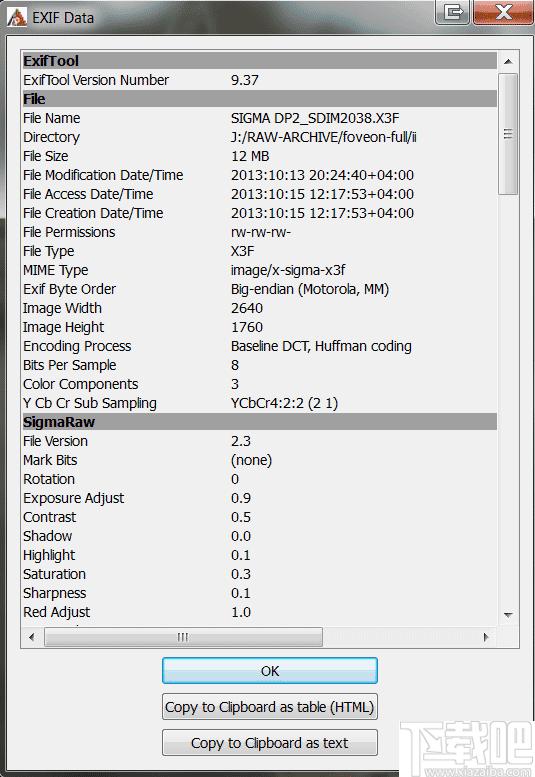Select the SigmaRaw section header

point(260,422)
